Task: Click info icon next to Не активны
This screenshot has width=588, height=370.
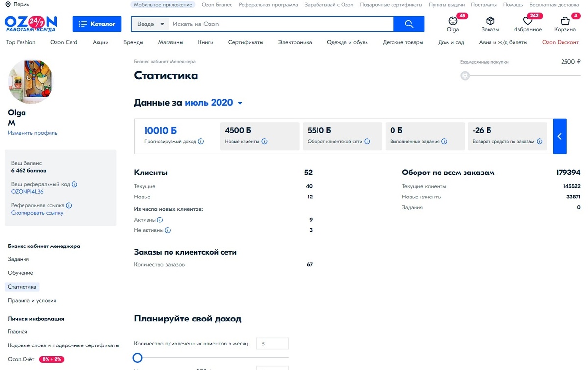Action: [x=168, y=230]
